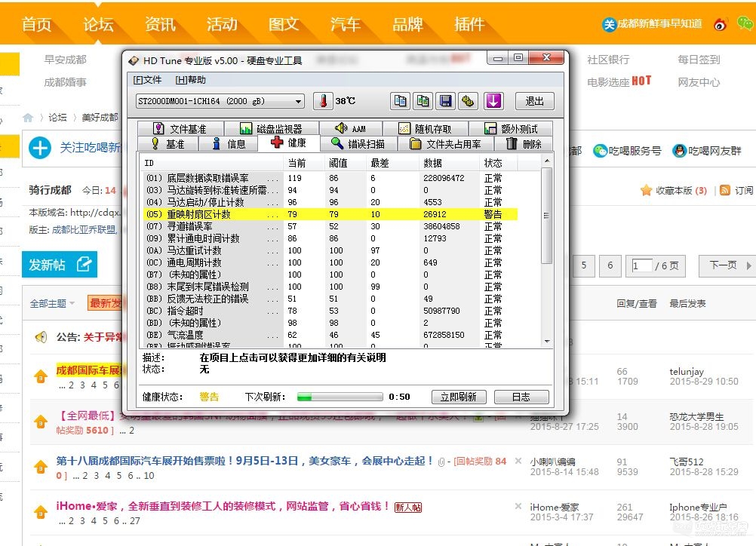
Task: Select the (01) 底层数据读取错误率 row
Action: [330, 178]
